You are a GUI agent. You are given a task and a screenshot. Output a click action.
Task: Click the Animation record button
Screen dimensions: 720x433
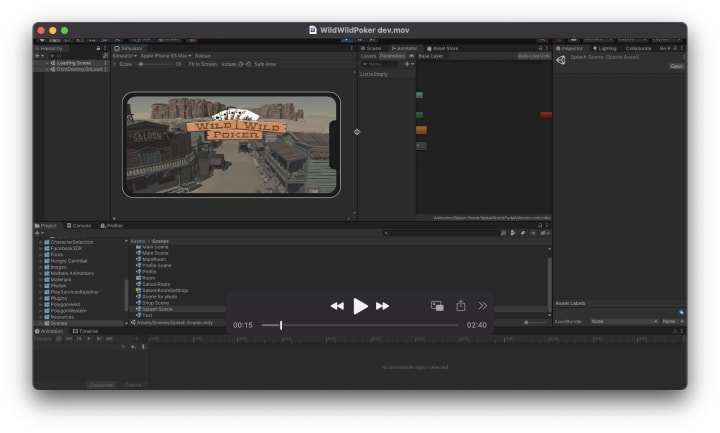pos(59,339)
